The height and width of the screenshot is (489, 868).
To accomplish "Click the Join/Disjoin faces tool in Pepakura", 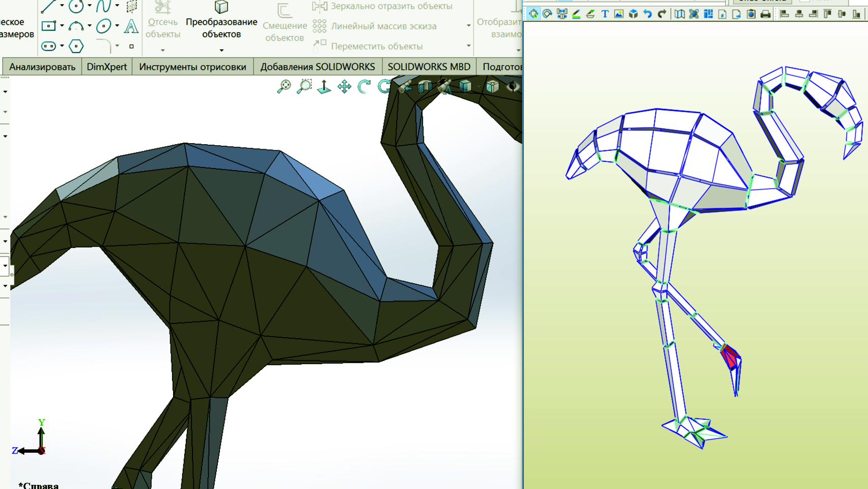I will (562, 14).
